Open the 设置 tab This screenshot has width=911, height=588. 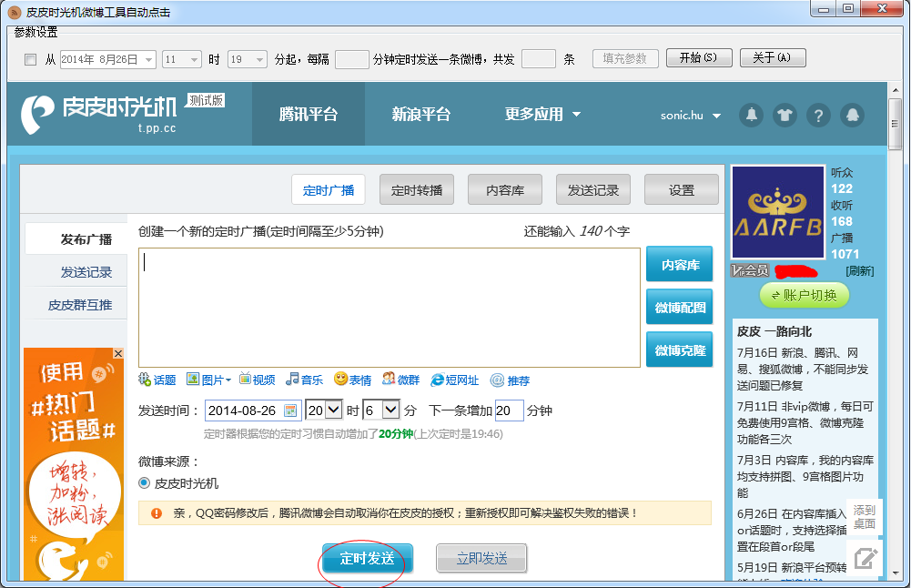coord(682,190)
